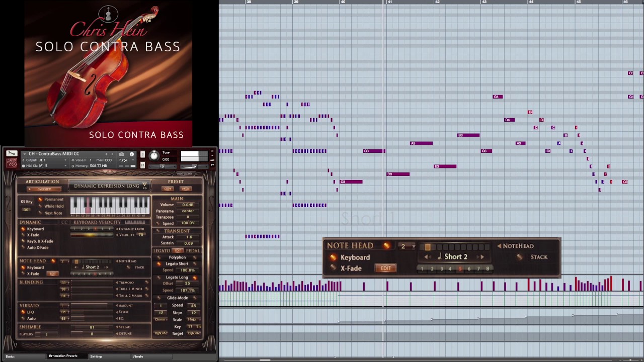
Task: Click the Legato Edit button
Action: click(178, 250)
